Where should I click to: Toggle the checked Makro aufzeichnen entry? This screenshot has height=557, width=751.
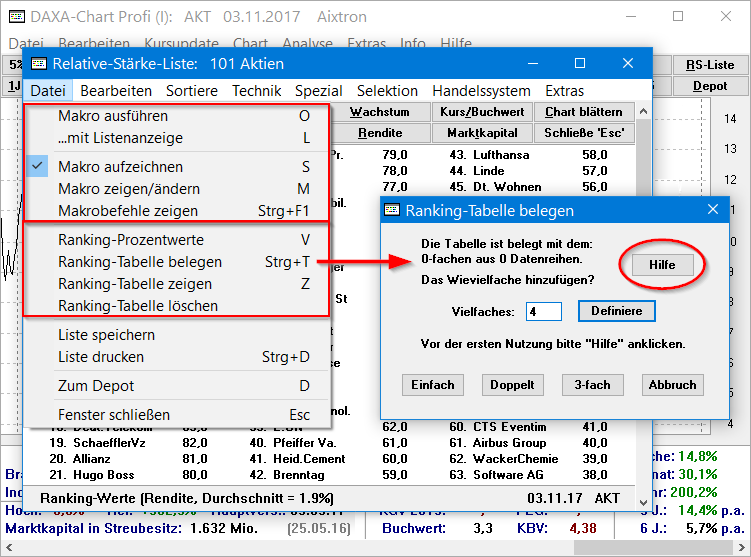(120, 167)
